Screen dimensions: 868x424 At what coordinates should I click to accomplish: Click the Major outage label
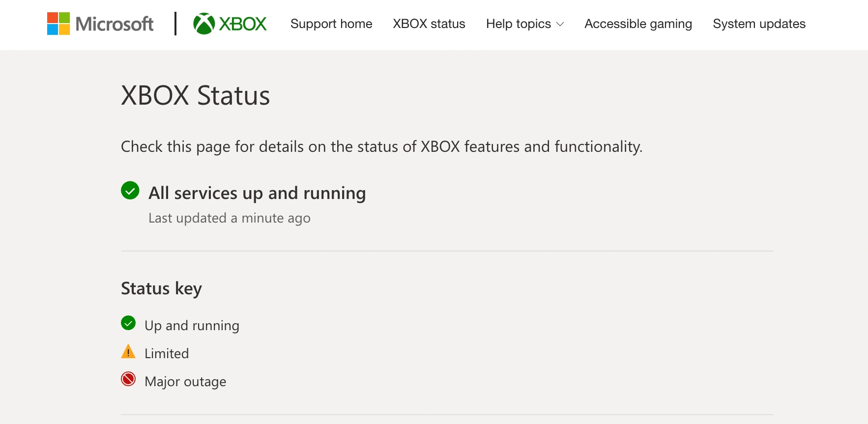point(185,382)
